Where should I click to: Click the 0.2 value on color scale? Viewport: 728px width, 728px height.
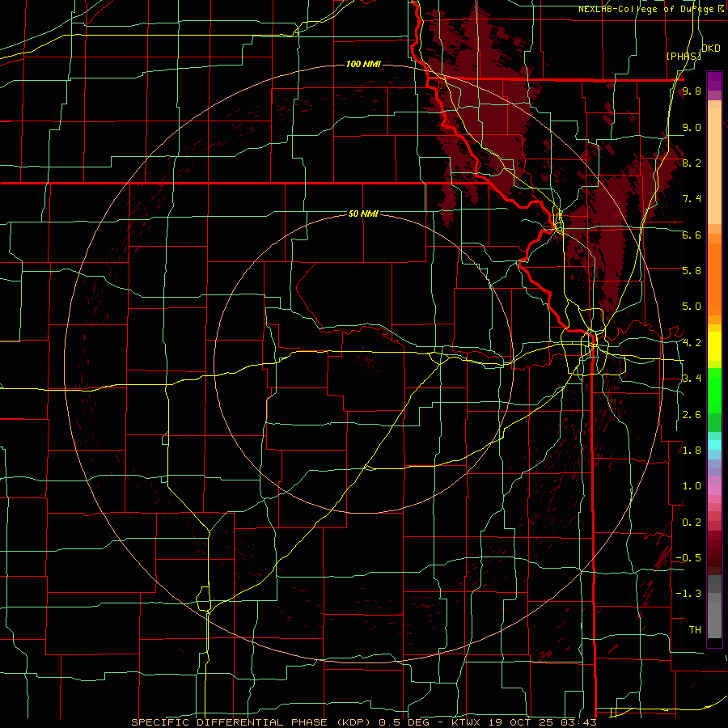pos(692,523)
